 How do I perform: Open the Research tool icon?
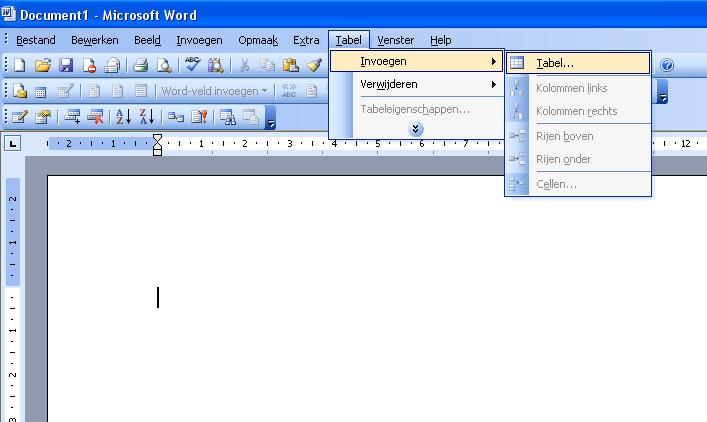coord(216,65)
